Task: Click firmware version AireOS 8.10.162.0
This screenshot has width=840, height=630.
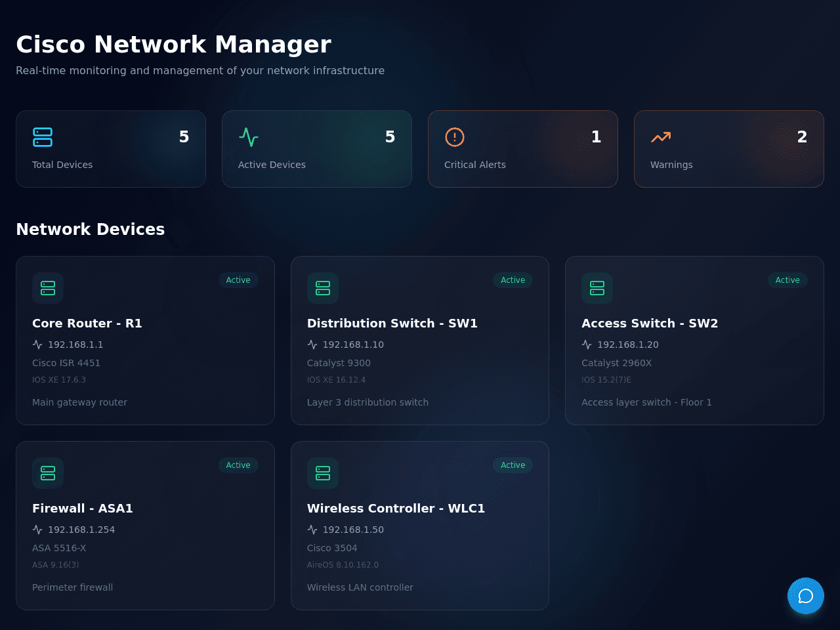Action: coord(343,565)
